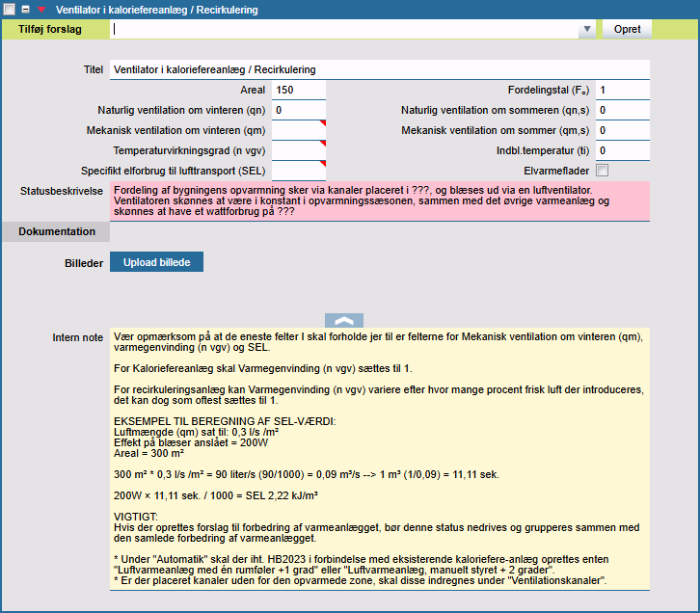Viewport: 700px width, 613px height.
Task: Click the Temperaturvirkningsgrad (n vgv) field
Action: click(x=298, y=150)
